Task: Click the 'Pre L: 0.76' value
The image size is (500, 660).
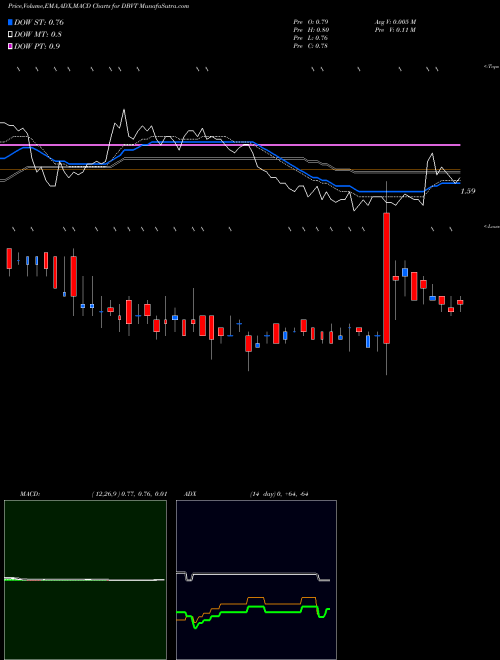Action: click(x=311, y=38)
